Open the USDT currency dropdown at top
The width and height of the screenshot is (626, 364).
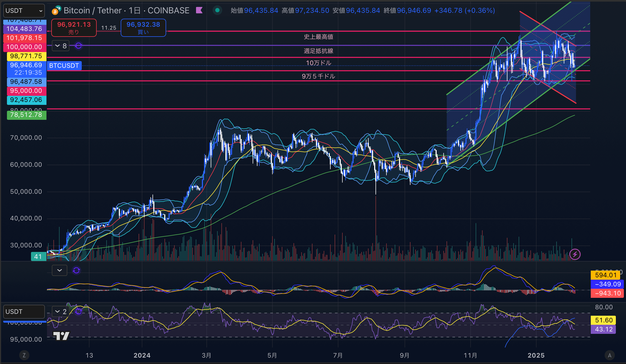(24, 11)
